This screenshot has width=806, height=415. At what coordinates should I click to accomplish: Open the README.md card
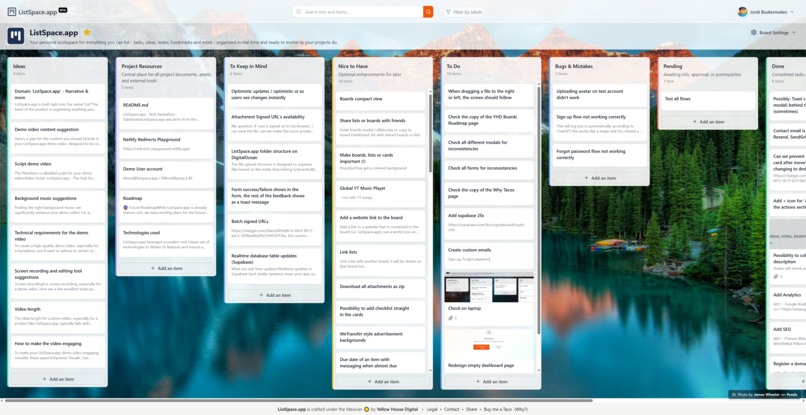tap(166, 113)
